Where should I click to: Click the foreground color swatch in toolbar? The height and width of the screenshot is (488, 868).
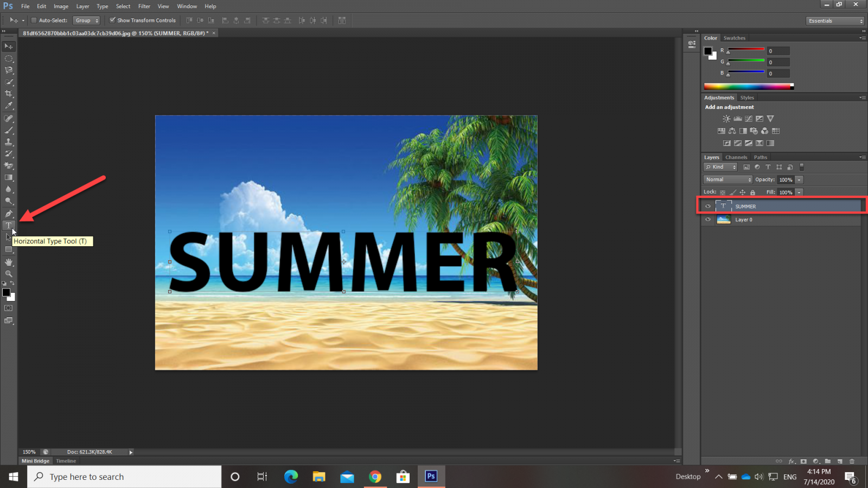[6, 293]
